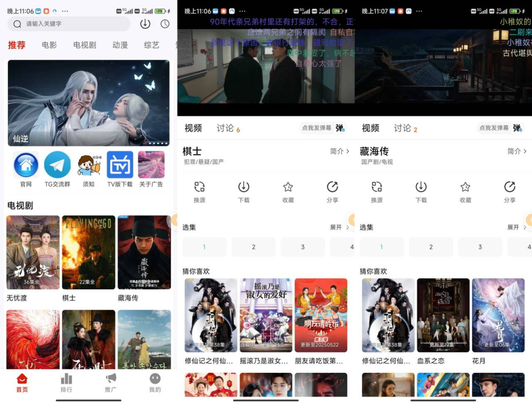Screen dimensions: 532x404
Task: Open 我的 profile in bottom navigation
Action: point(155,383)
